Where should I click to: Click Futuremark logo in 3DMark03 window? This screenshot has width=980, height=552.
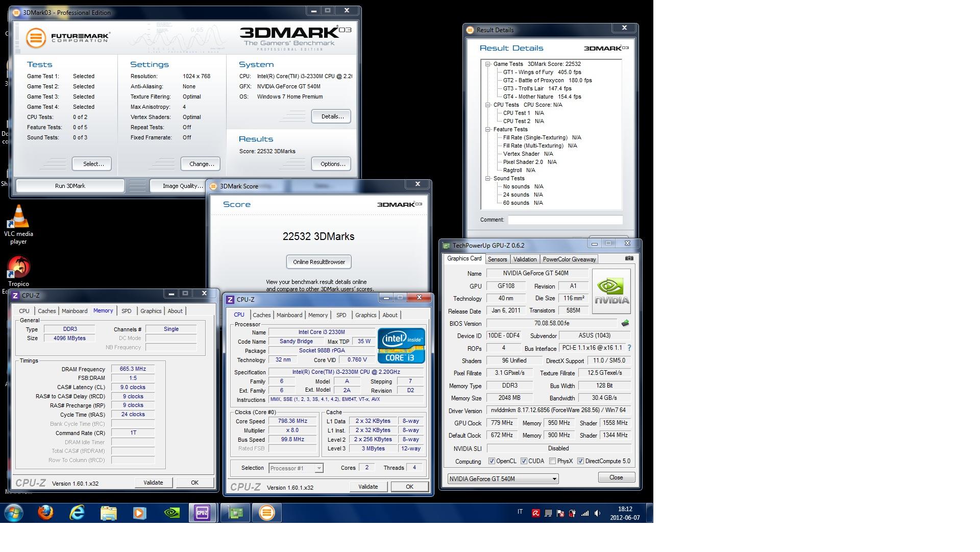tap(68, 38)
